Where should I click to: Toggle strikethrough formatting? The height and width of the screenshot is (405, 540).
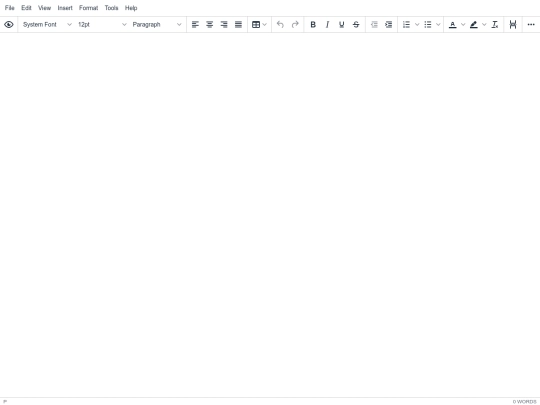tap(356, 24)
